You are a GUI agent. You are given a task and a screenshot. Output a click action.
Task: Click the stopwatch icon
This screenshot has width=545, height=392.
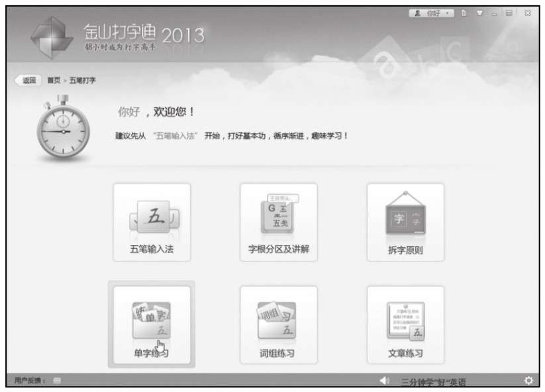(x=64, y=127)
